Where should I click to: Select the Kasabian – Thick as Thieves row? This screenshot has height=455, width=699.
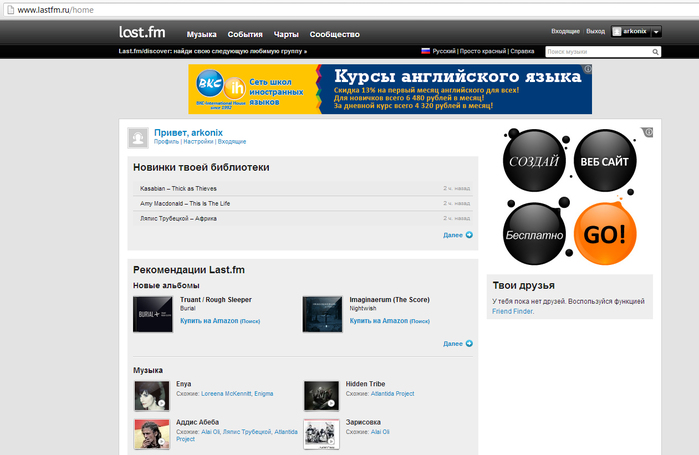[x=303, y=189]
